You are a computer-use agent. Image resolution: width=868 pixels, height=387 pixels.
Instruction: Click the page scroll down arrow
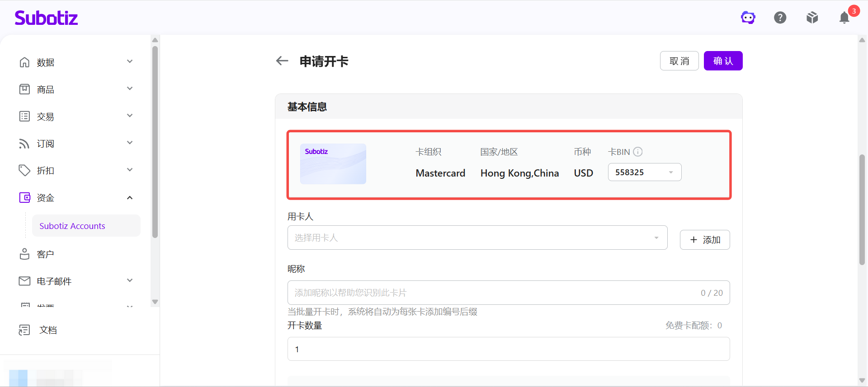pyautogui.click(x=862, y=381)
